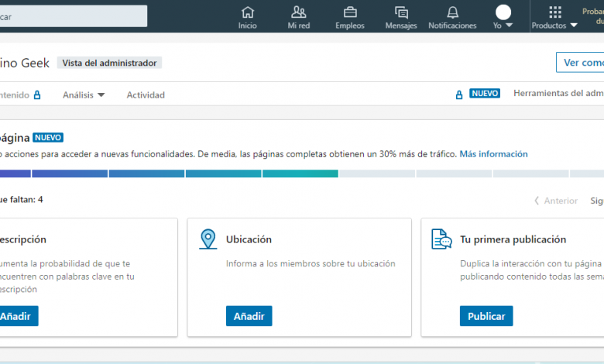Open Notificaciones bell icon
604x364 pixels.
[453, 12]
